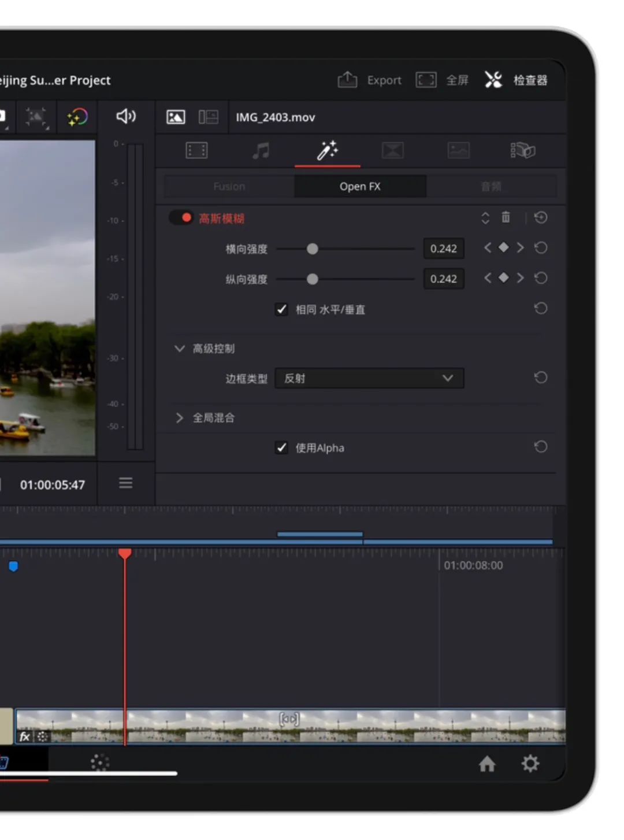Screen dimensions: 624x840
Task: Select the video clip thumbnail strip in timeline
Action: coord(290,726)
